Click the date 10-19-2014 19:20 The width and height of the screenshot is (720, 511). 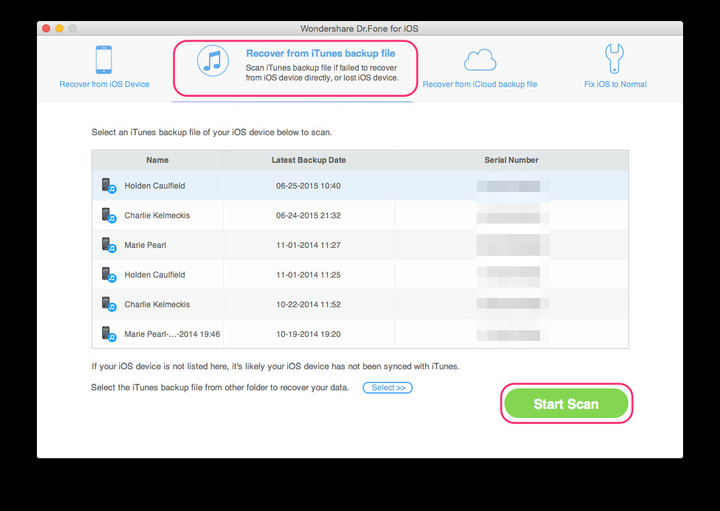click(x=308, y=334)
